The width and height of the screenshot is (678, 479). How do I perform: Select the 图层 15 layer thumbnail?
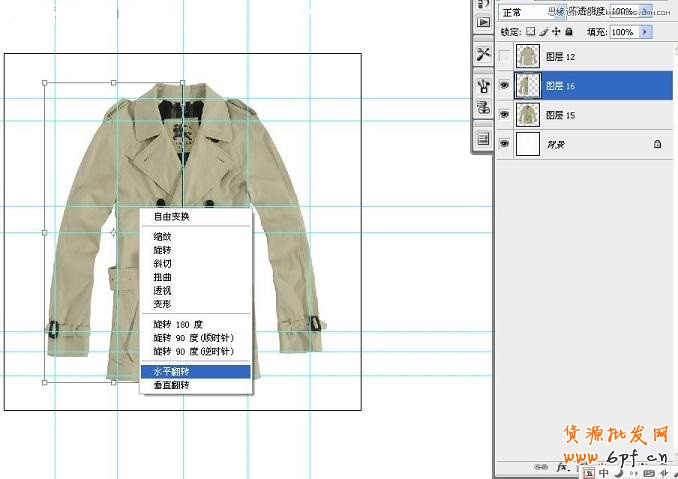527,116
